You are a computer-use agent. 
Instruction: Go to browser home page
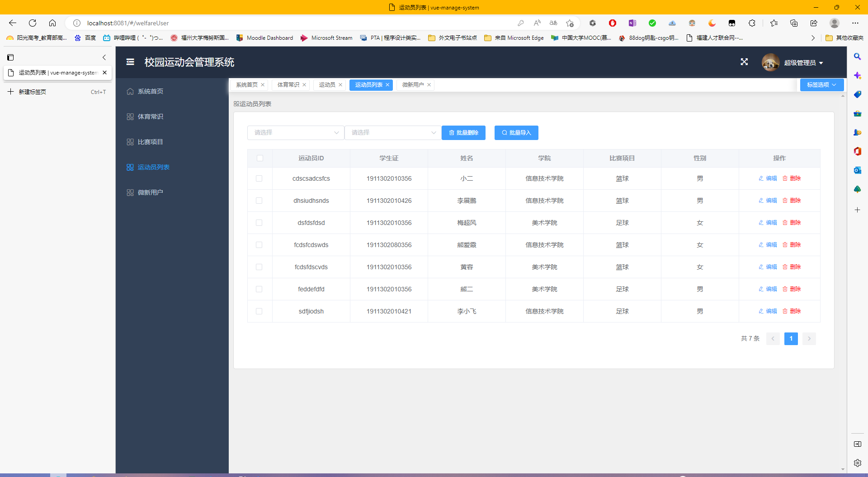pyautogui.click(x=52, y=23)
